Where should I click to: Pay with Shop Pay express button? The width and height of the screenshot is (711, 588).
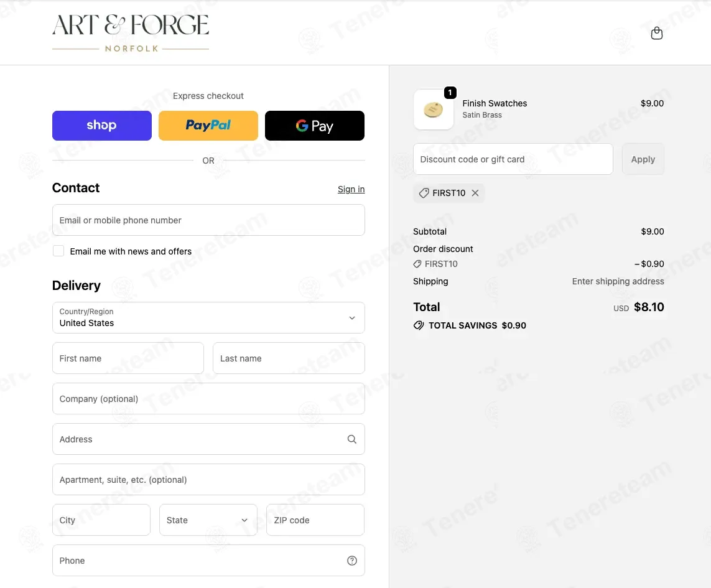pyautogui.click(x=102, y=126)
